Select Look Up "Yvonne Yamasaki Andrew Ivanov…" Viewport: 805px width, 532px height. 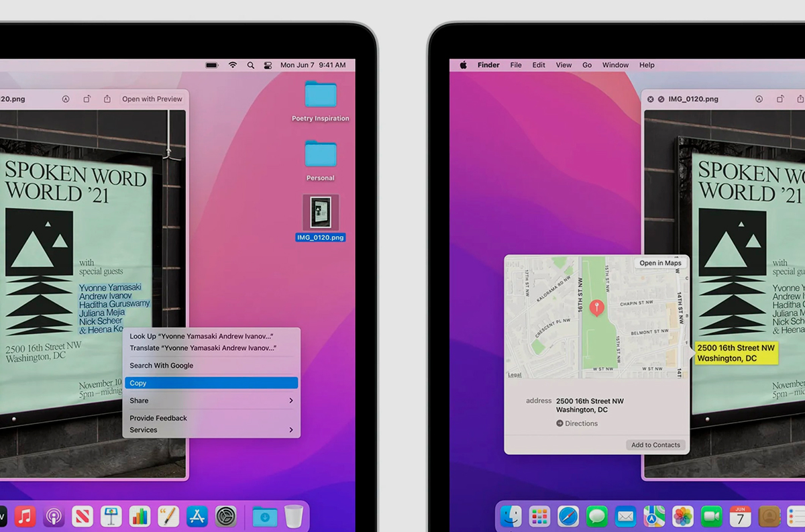click(211, 336)
